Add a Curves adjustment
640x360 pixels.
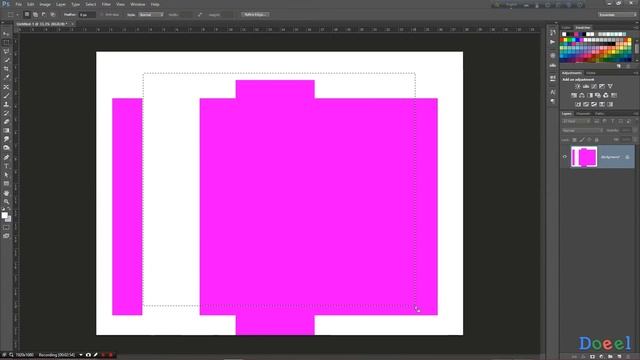tap(594, 87)
